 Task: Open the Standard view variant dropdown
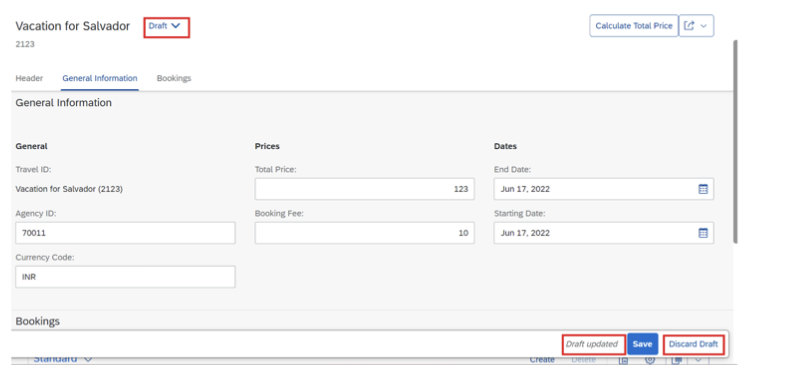coord(63,360)
